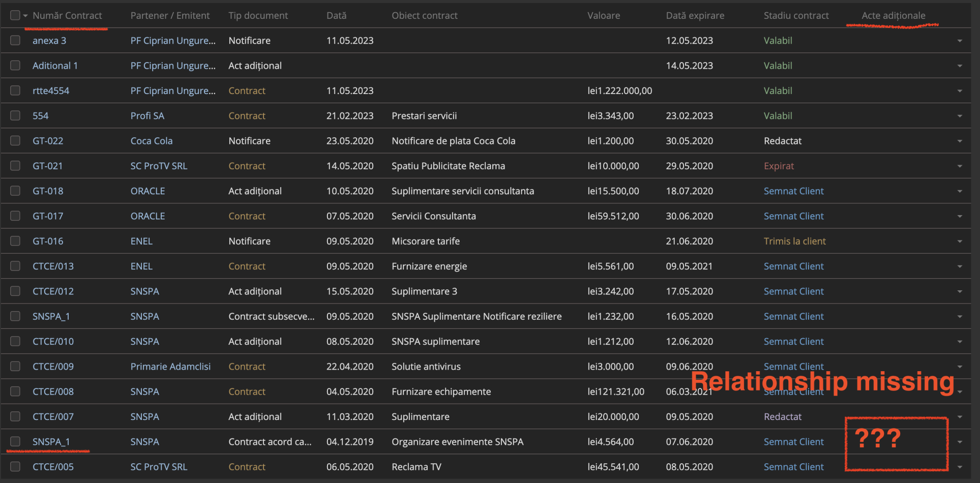Image resolution: width=980 pixels, height=483 pixels.
Task: Open the row dropdown for 554 contract
Action: (959, 116)
